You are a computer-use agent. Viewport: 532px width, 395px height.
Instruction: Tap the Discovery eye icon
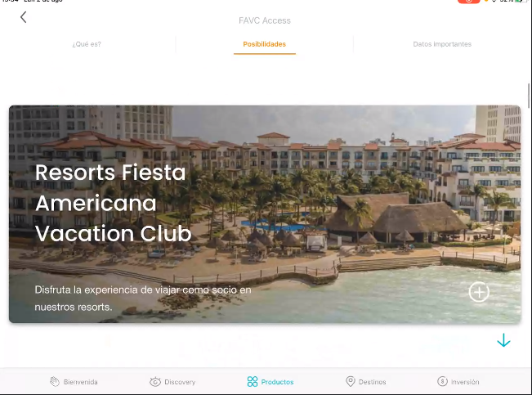pos(155,382)
